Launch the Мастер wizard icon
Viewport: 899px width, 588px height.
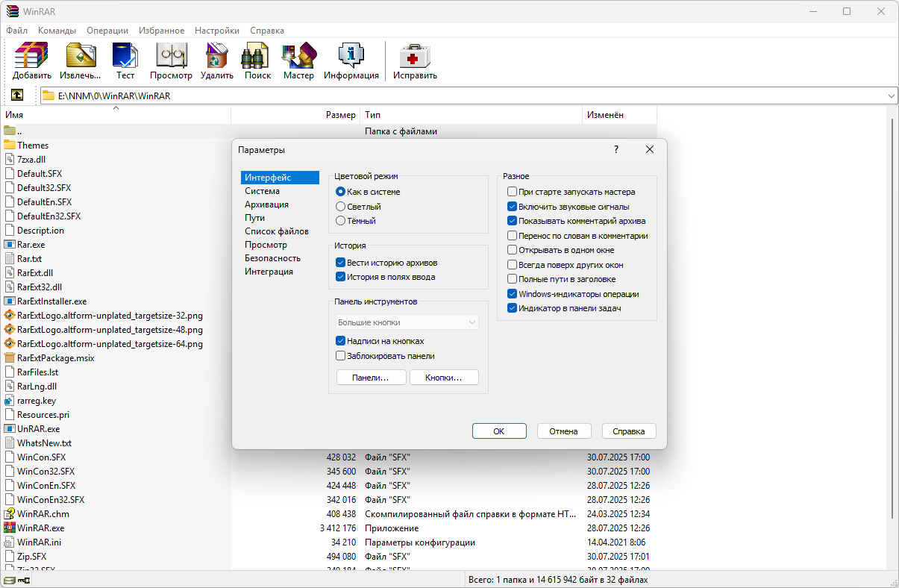(x=298, y=55)
